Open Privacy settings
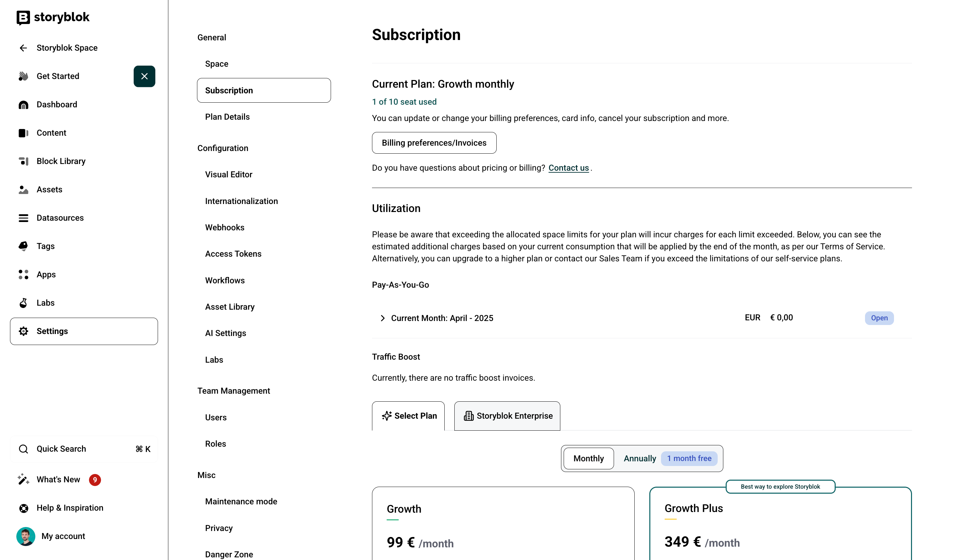Viewport: 960px width, 560px height. point(219,528)
